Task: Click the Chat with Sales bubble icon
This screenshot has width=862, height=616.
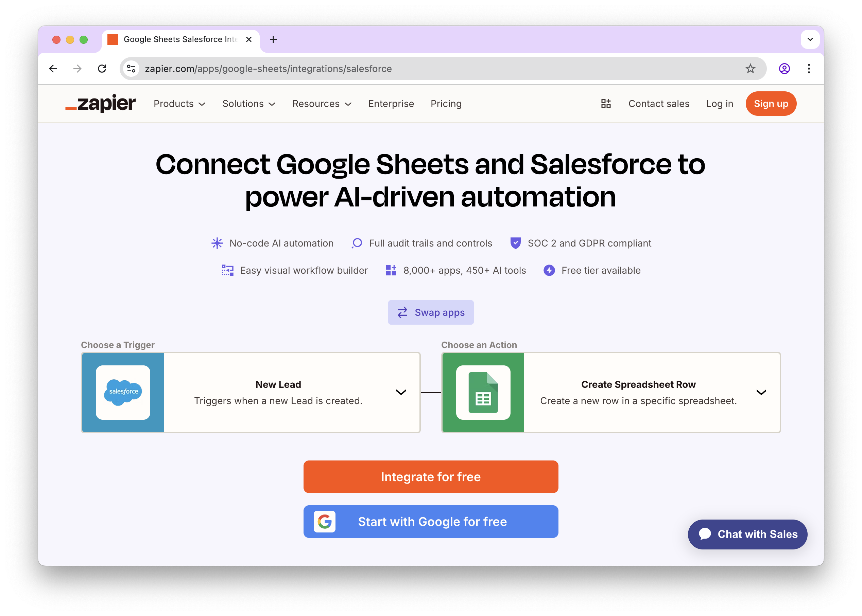Action: [705, 534]
